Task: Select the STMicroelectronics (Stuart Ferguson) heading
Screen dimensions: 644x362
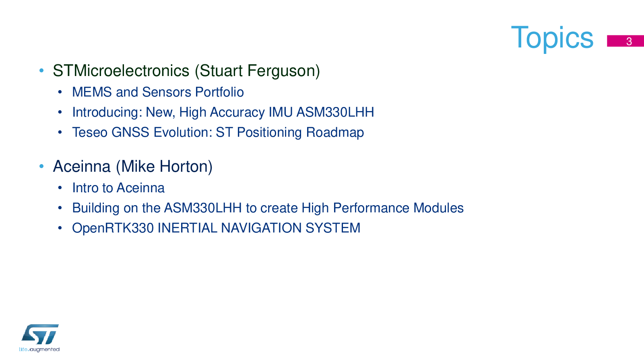Action: point(186,71)
